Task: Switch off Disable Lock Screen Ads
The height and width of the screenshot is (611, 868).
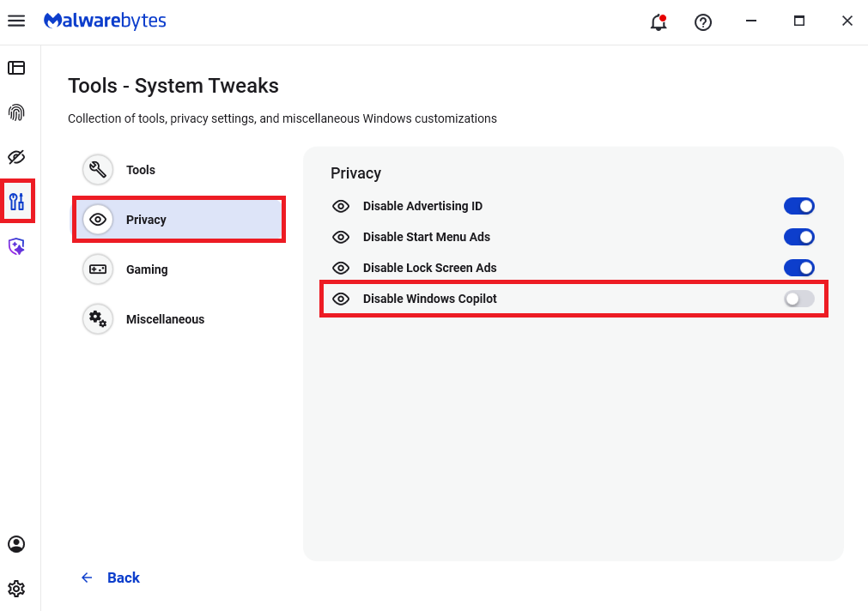Action: tap(798, 268)
